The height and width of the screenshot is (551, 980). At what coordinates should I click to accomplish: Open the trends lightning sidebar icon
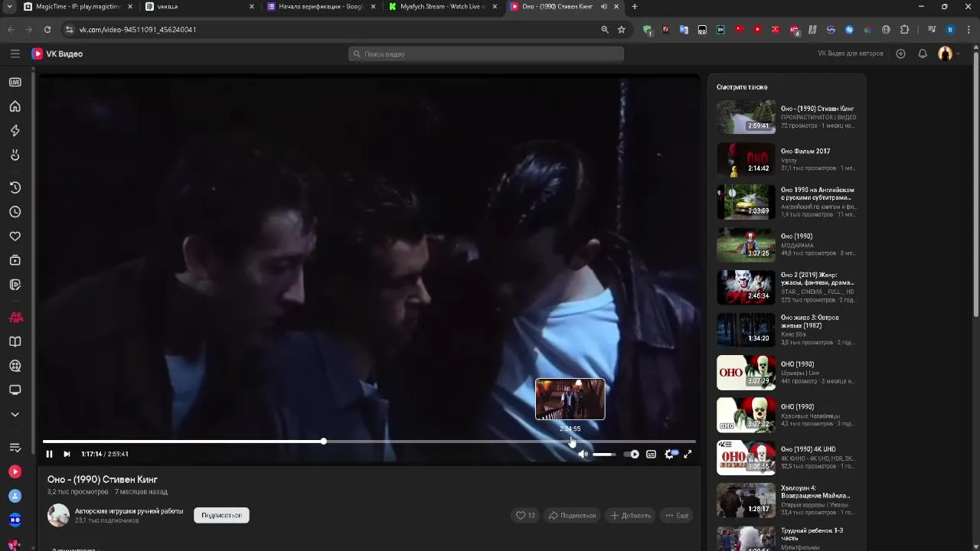(x=15, y=131)
